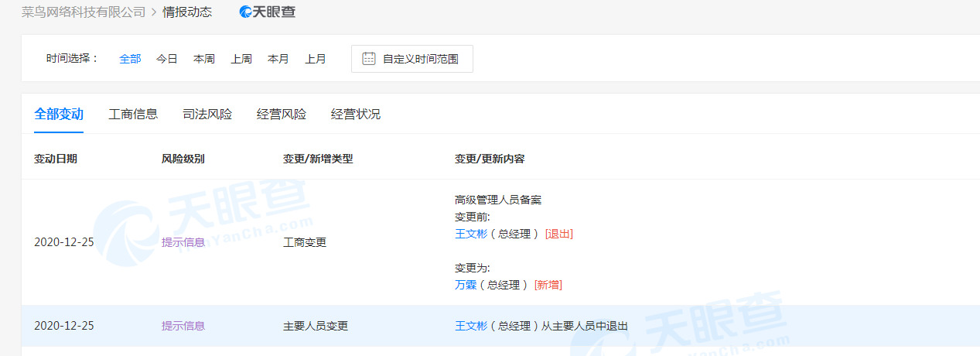This screenshot has height=356, width=980.
Task: Switch to 经营风险 tab
Action: pyautogui.click(x=282, y=115)
